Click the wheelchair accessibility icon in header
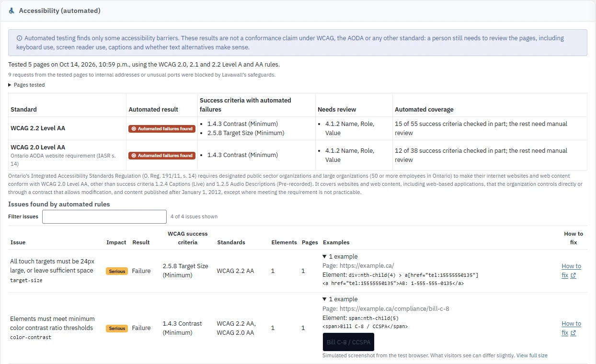596x364 pixels. tap(11, 11)
